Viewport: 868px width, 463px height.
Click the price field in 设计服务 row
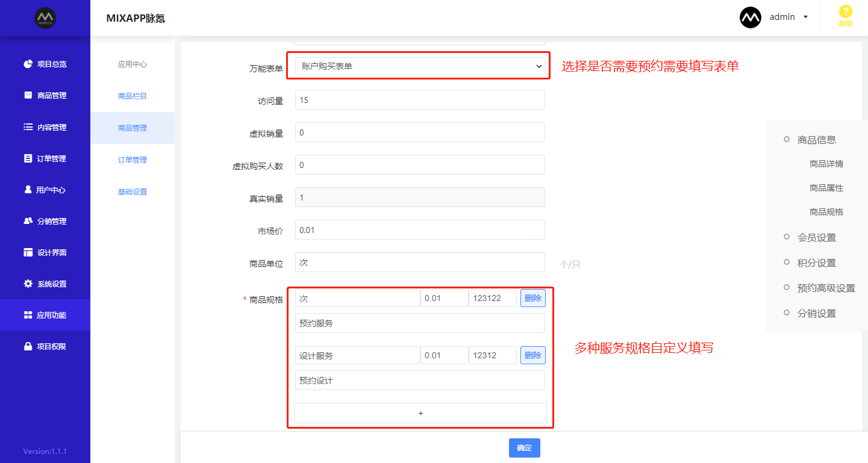[445, 355]
